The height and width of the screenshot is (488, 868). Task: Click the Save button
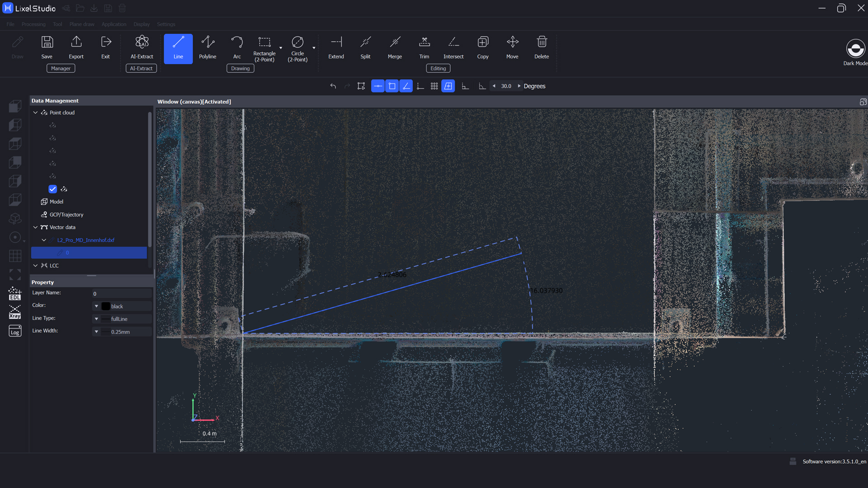(47, 47)
